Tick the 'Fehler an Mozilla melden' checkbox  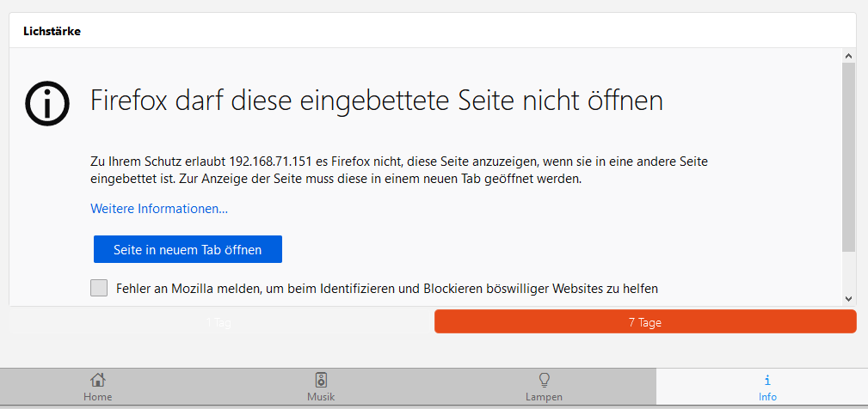(x=99, y=288)
